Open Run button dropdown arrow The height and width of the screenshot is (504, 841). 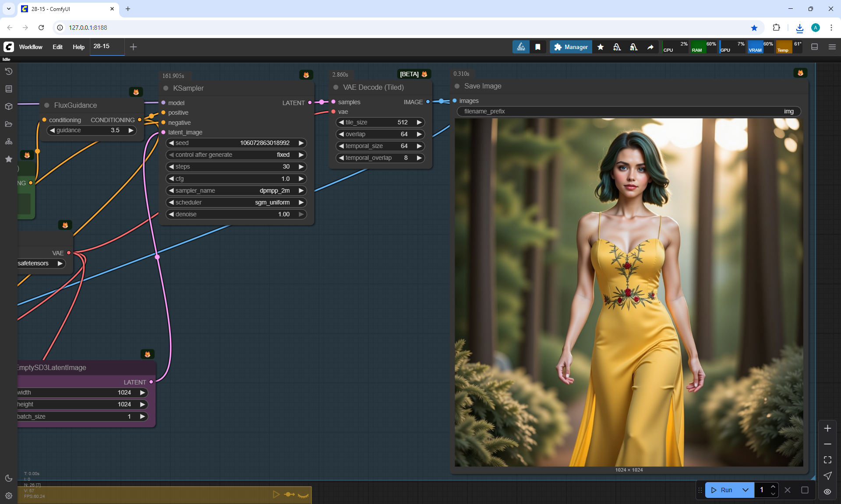point(746,490)
